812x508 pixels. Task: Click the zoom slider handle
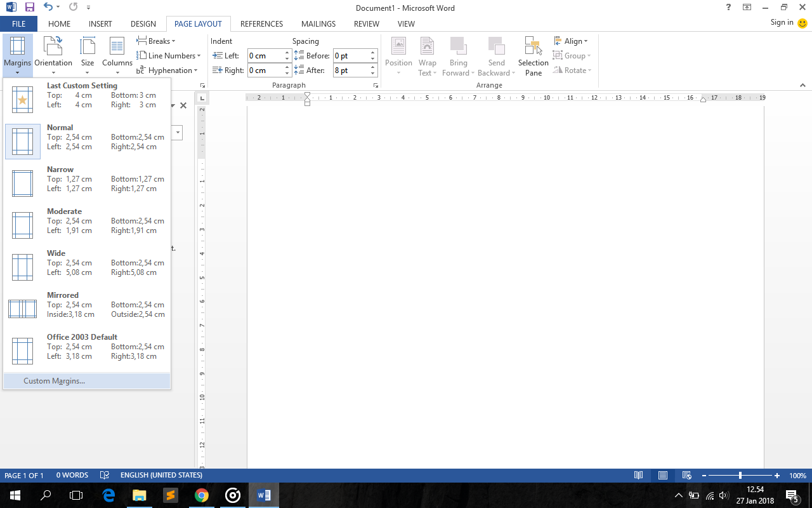click(x=740, y=476)
